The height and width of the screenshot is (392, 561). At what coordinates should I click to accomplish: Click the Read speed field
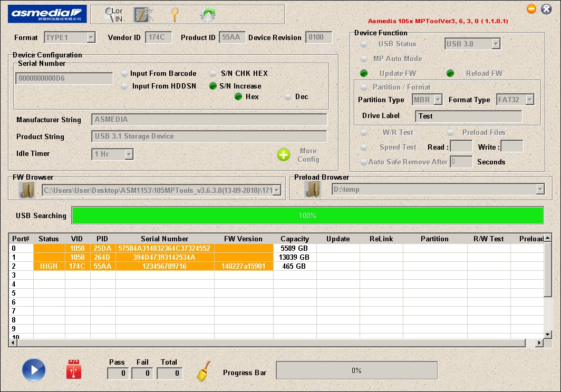tap(461, 146)
